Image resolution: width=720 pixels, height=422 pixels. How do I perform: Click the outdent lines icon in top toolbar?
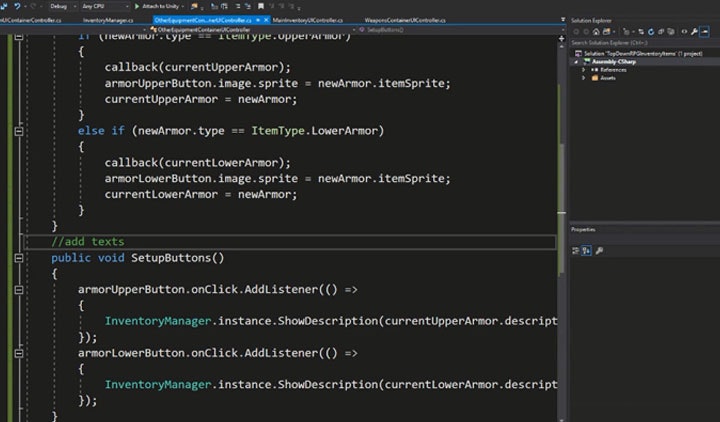tap(248, 6)
